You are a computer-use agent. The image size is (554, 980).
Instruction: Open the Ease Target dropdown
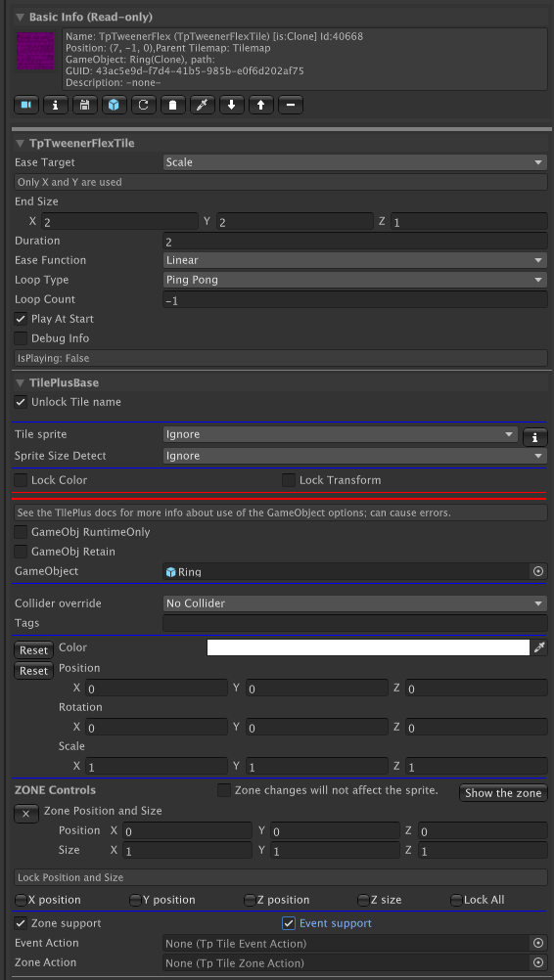[354, 162]
